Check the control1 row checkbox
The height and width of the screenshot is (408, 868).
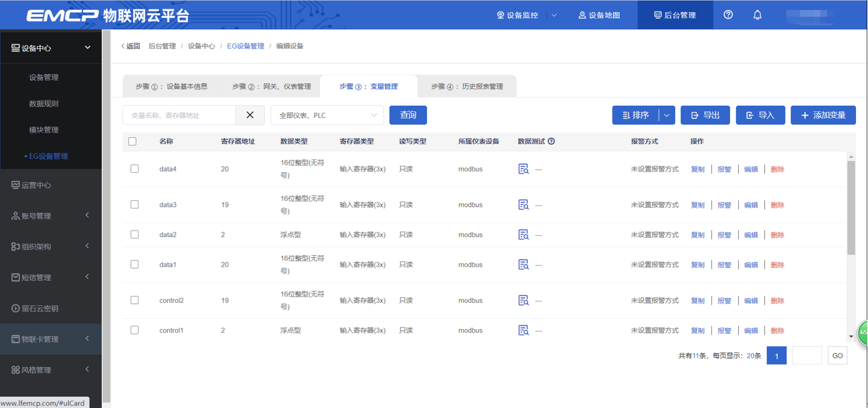pyautogui.click(x=135, y=330)
